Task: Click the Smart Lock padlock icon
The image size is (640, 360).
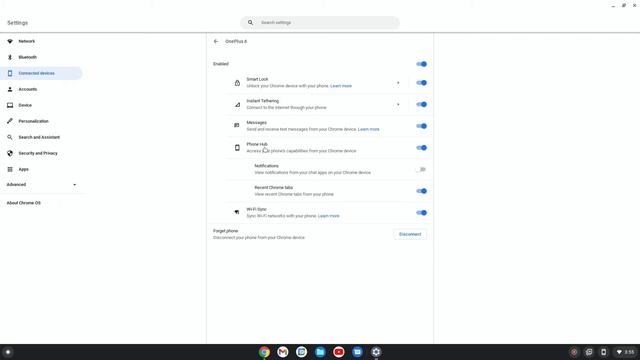Action: tap(237, 83)
